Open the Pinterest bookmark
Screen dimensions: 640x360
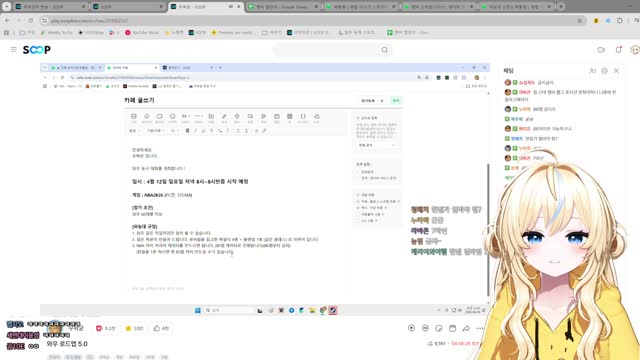pos(233,32)
